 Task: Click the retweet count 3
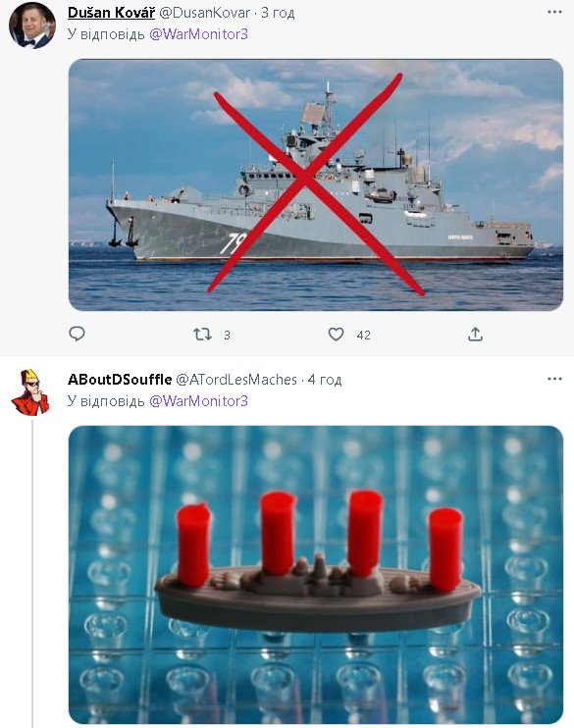[x=227, y=336]
